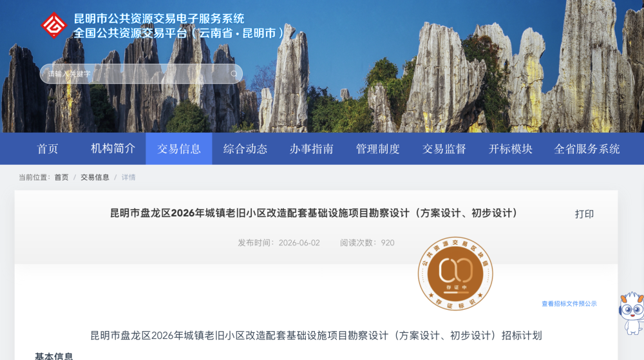Open the 开标模块 navigation tab
Image resolution: width=644 pixels, height=360 pixels.
[511, 149]
